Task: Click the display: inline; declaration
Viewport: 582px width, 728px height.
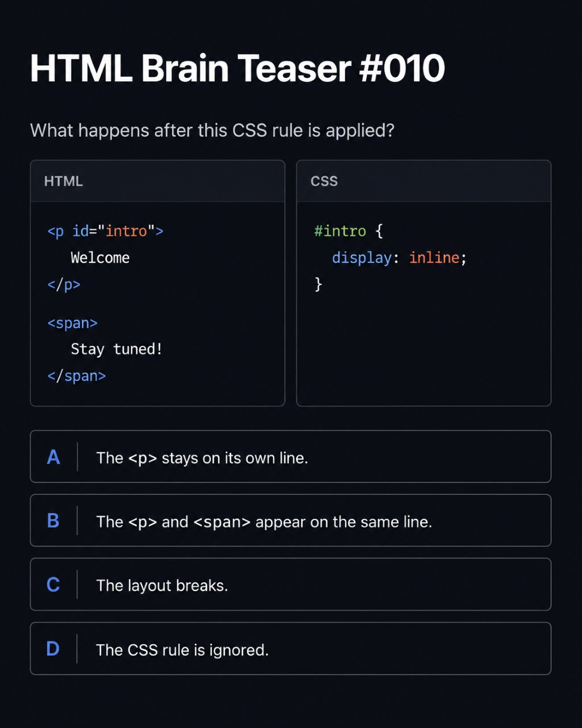Action: click(400, 258)
